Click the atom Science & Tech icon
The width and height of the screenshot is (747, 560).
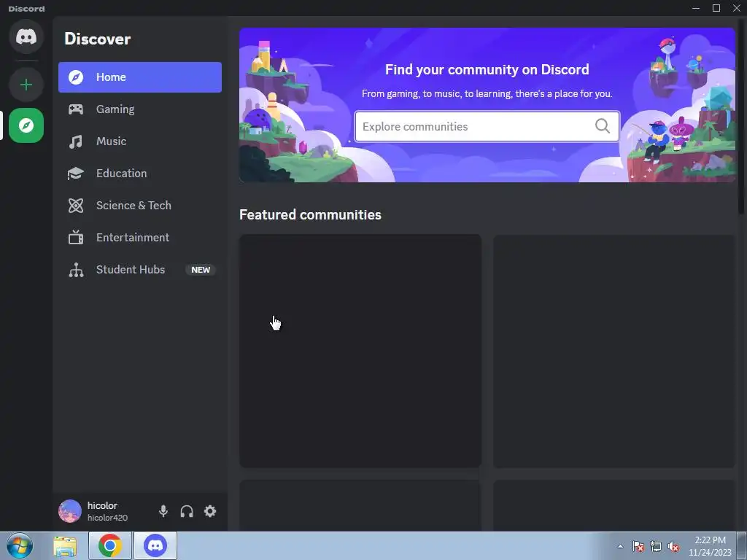click(76, 205)
